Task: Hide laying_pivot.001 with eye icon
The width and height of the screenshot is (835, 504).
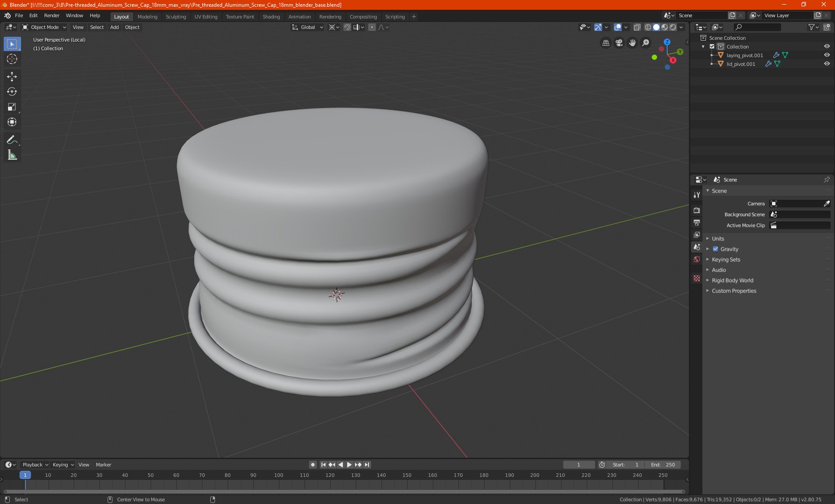Action: (827, 55)
